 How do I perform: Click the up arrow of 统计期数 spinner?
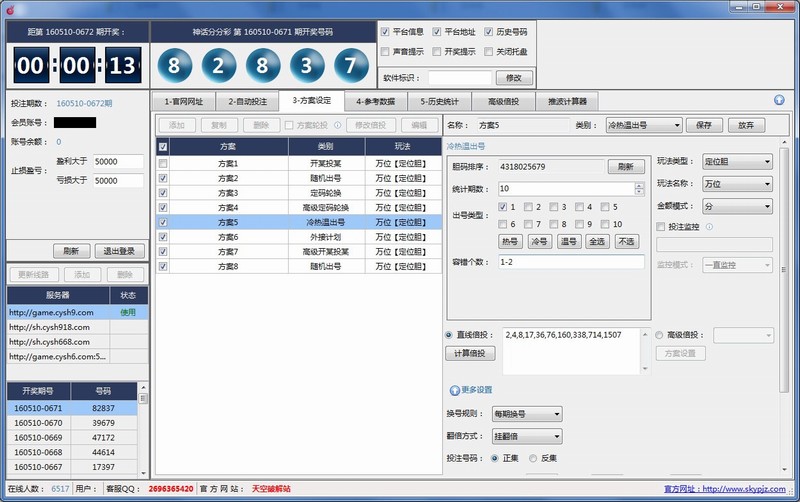tap(638, 185)
